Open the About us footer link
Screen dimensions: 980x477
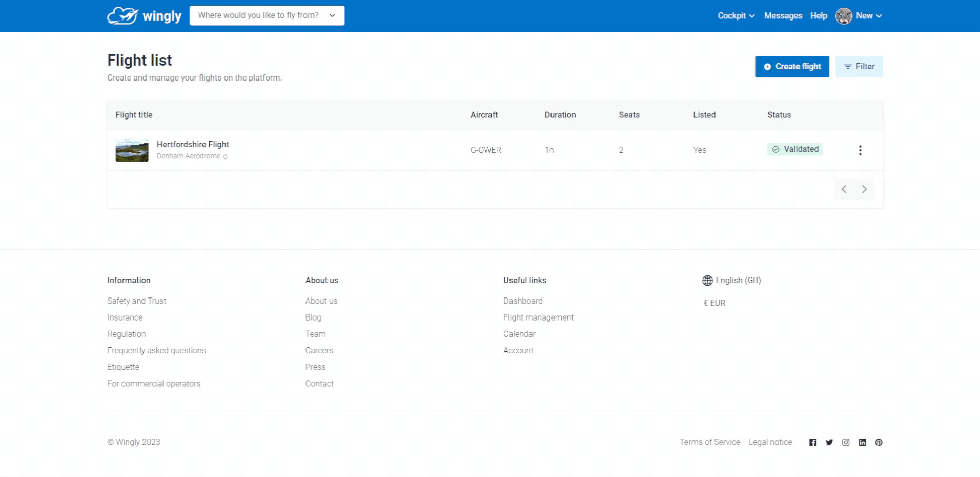(x=321, y=301)
